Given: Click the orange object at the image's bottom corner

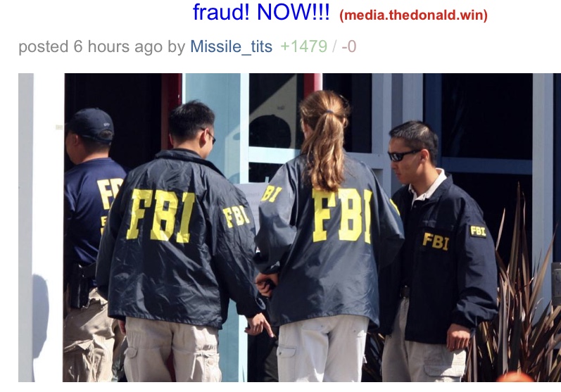Looking at the screenshot, I should coord(515,377).
